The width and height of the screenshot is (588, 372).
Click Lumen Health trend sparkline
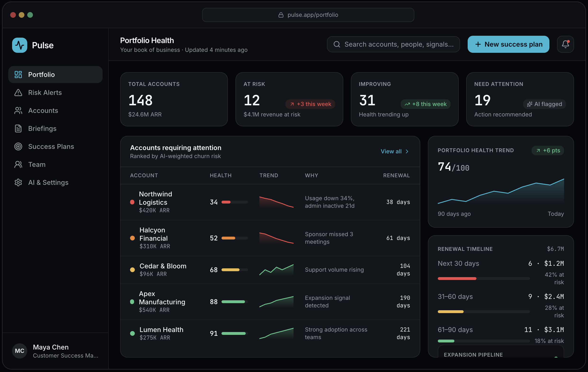276,333
